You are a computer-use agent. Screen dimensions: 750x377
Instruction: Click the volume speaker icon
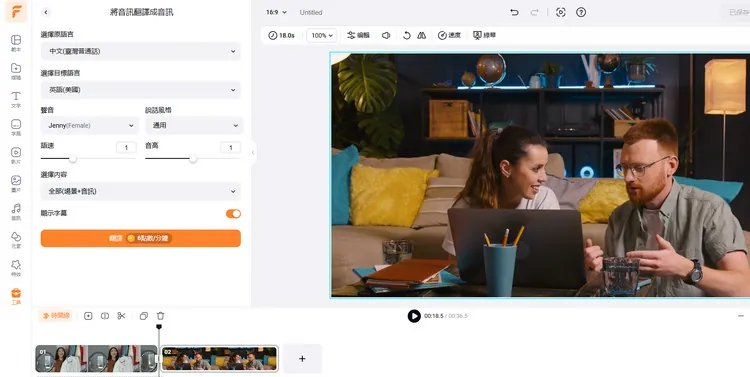[386, 35]
